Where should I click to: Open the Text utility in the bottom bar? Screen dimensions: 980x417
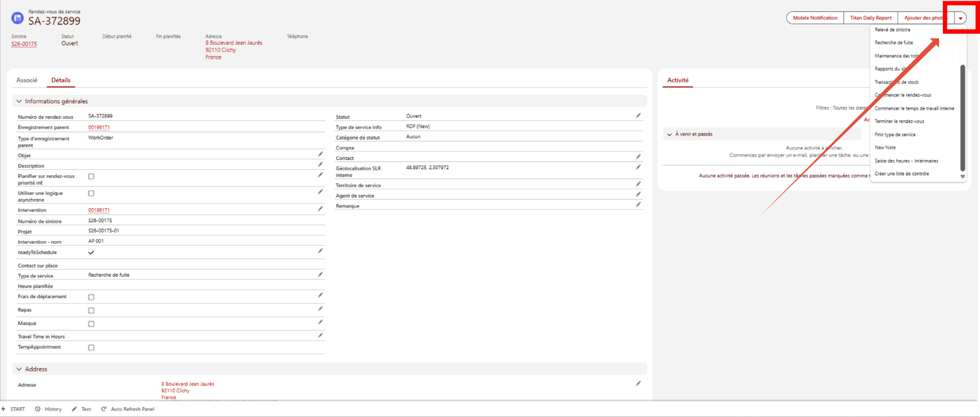tap(81, 409)
